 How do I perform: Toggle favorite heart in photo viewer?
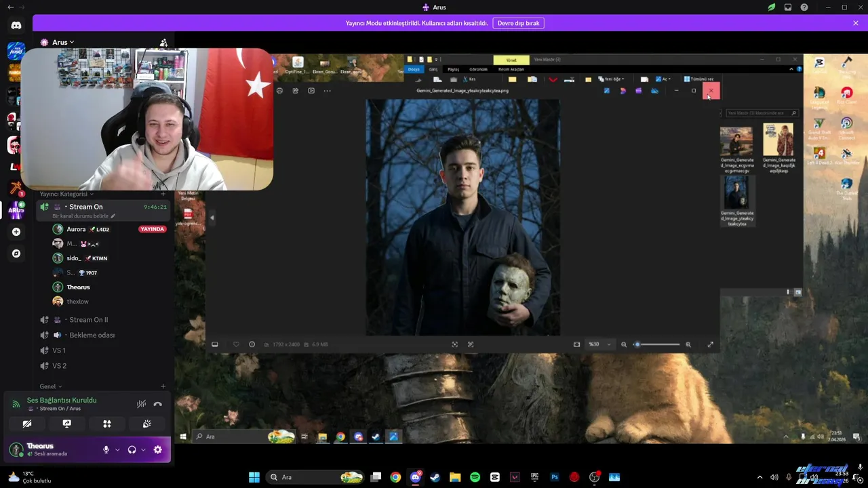click(x=236, y=344)
